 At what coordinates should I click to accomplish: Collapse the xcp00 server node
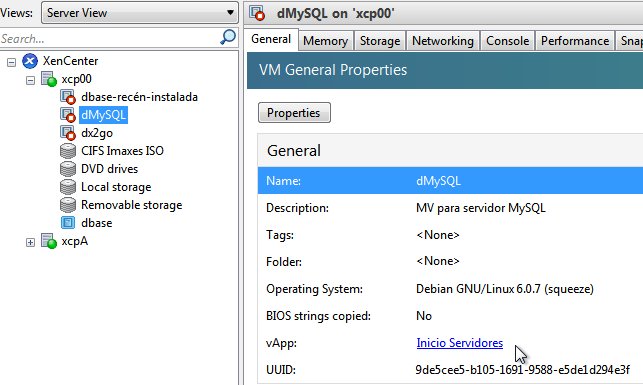(x=30, y=80)
